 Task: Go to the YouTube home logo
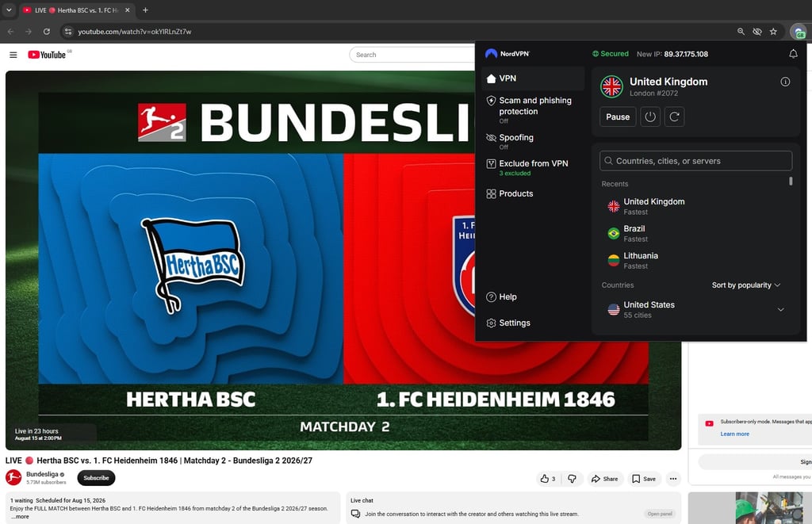(x=47, y=55)
